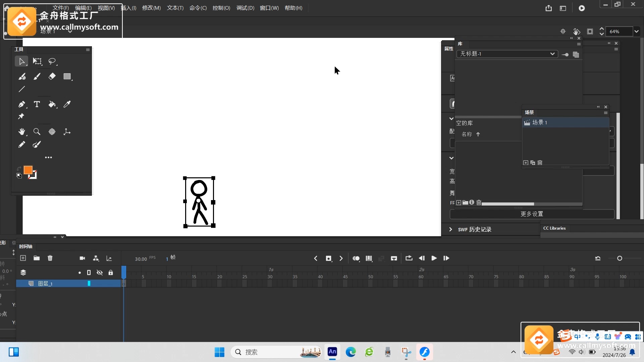The image size is (644, 362).
Task: Toggle lock all layers icon
Action: [x=111, y=273]
